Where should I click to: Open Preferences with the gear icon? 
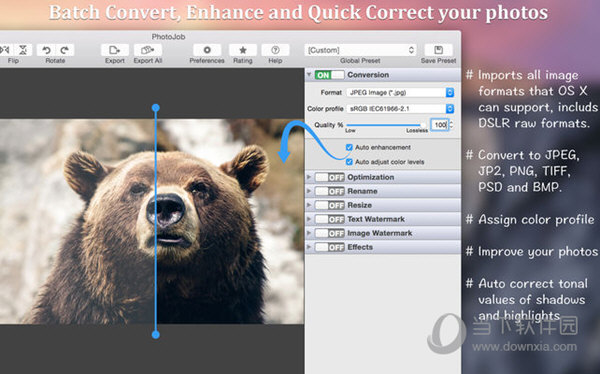click(x=207, y=50)
